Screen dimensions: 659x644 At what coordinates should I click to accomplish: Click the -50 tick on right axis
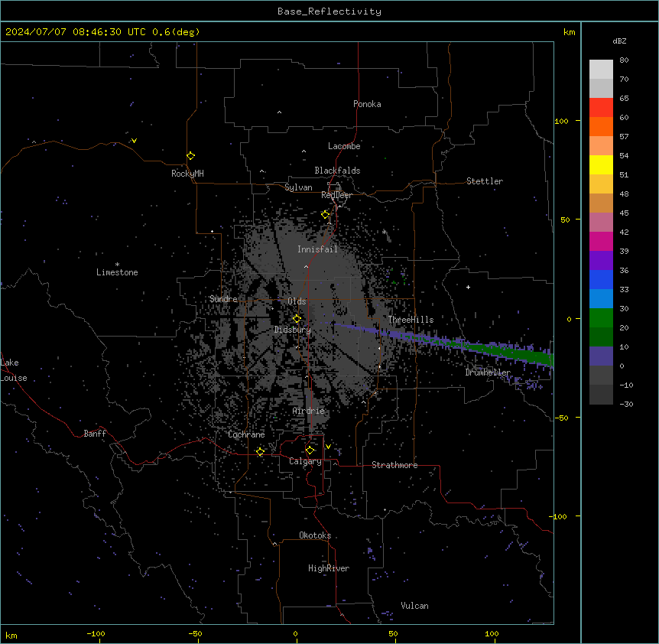(x=561, y=418)
